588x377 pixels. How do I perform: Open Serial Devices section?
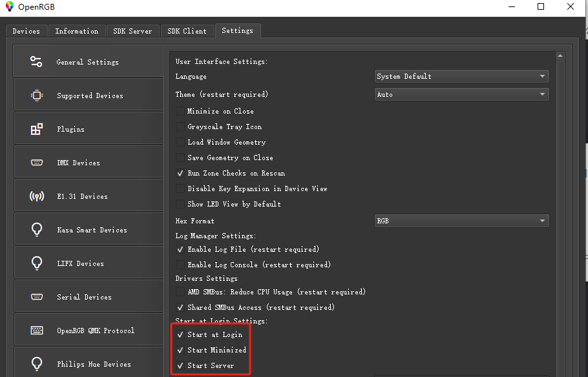coord(89,296)
